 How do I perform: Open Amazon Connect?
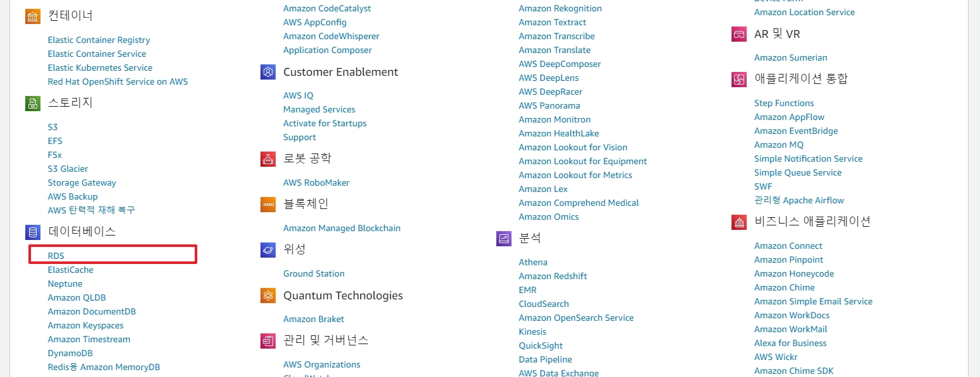click(788, 246)
